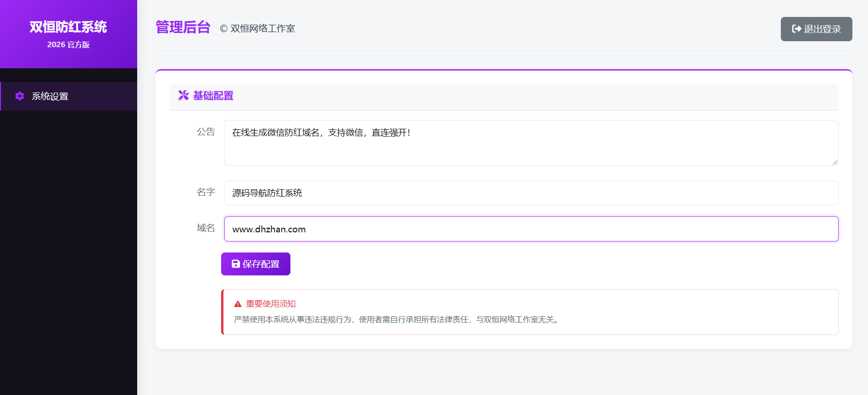The image size is (868, 395).
Task: Click the © 双恒网络工作室 copyright text
Action: (257, 28)
